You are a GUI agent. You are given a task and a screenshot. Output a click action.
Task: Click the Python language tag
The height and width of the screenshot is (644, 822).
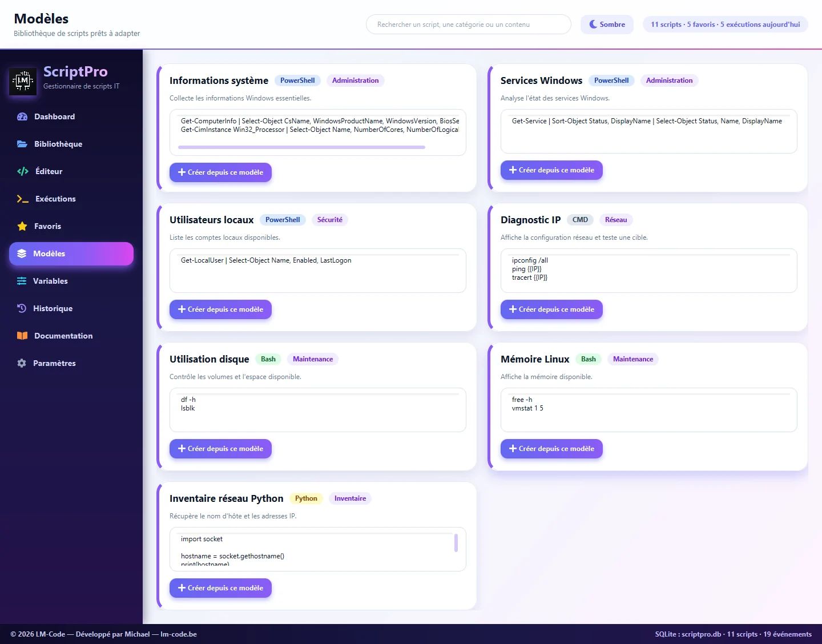(306, 498)
